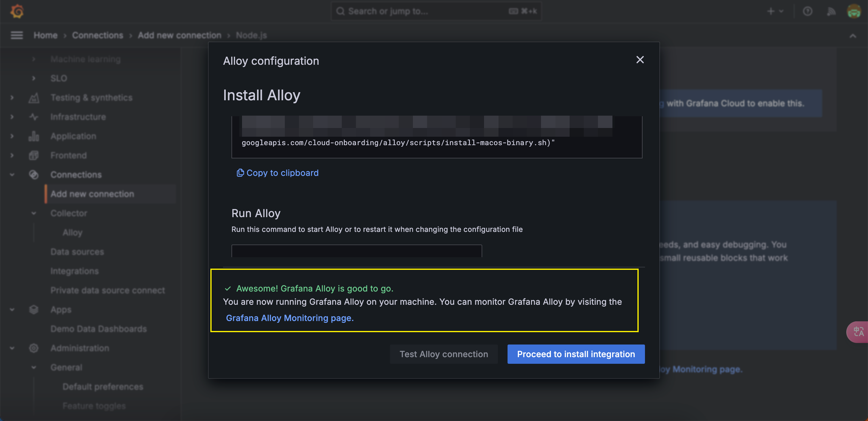Click the Grafana logo icon

[17, 11]
